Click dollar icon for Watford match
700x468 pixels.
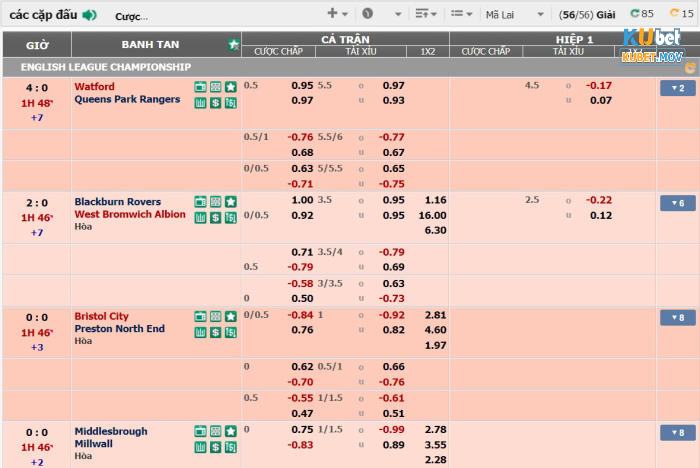216,103
